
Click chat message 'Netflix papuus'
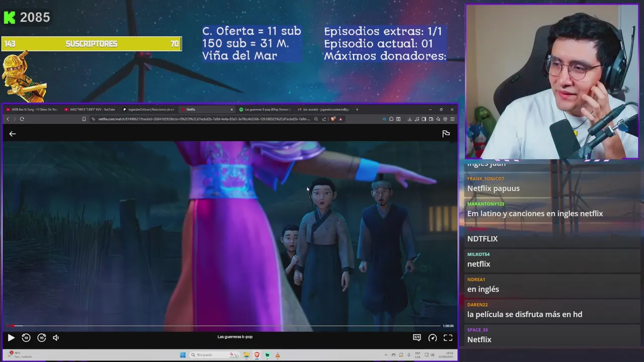coord(494,189)
